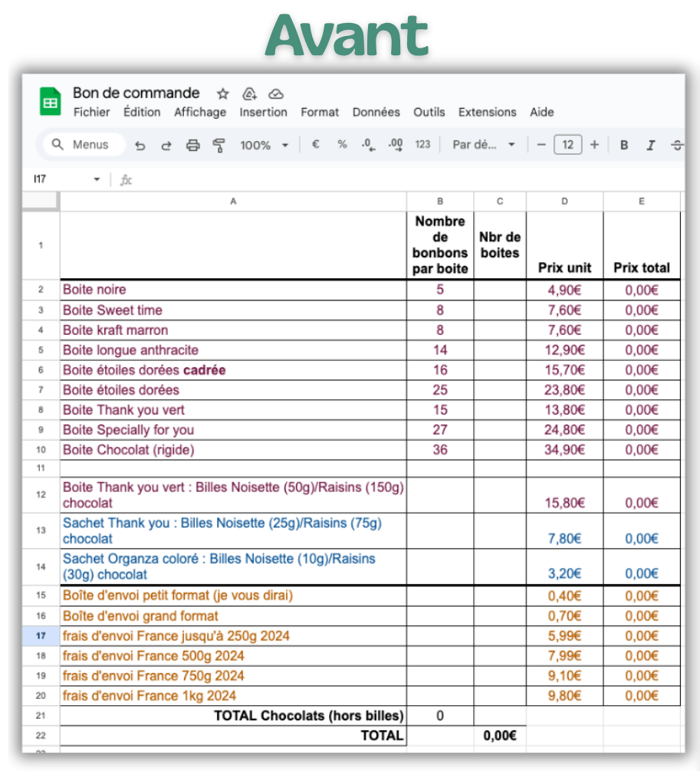Open the name box dropdown arrow
Screen dimensions: 700x771
point(97,179)
